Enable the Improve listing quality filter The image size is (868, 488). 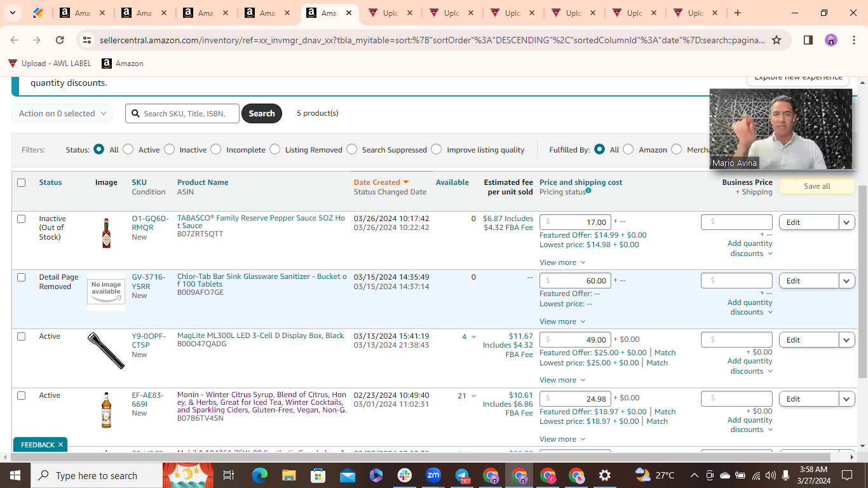436,149
